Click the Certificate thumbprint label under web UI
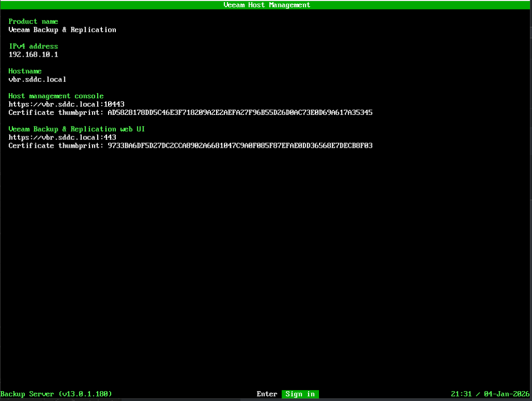 pyautogui.click(x=56, y=146)
